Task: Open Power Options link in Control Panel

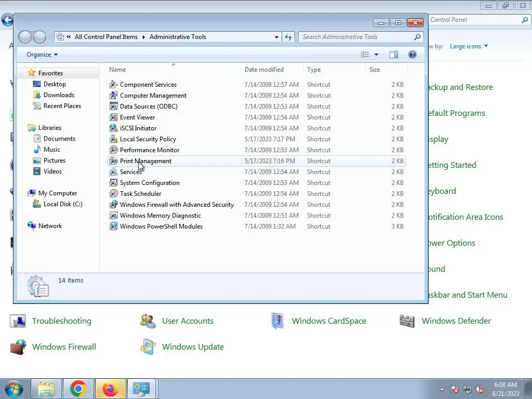Action: [x=451, y=243]
